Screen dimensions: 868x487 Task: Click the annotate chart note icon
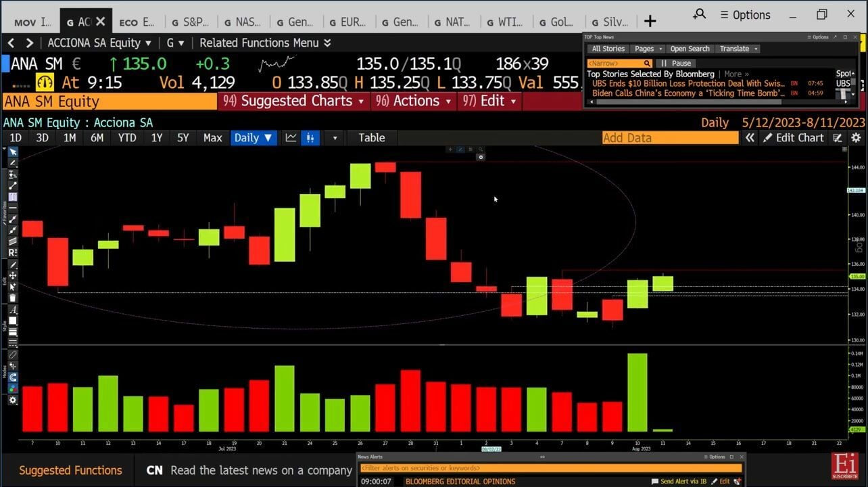[x=838, y=138]
